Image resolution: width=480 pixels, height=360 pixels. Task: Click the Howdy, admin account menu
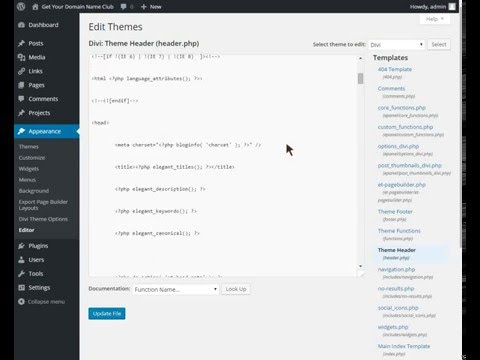click(432, 7)
